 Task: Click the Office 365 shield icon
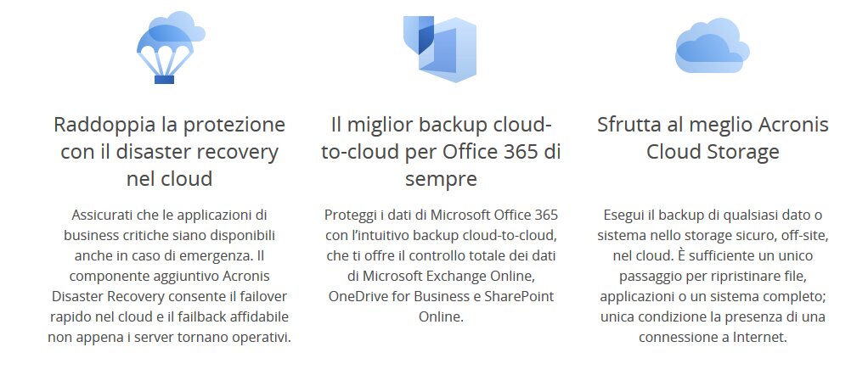coord(440,48)
